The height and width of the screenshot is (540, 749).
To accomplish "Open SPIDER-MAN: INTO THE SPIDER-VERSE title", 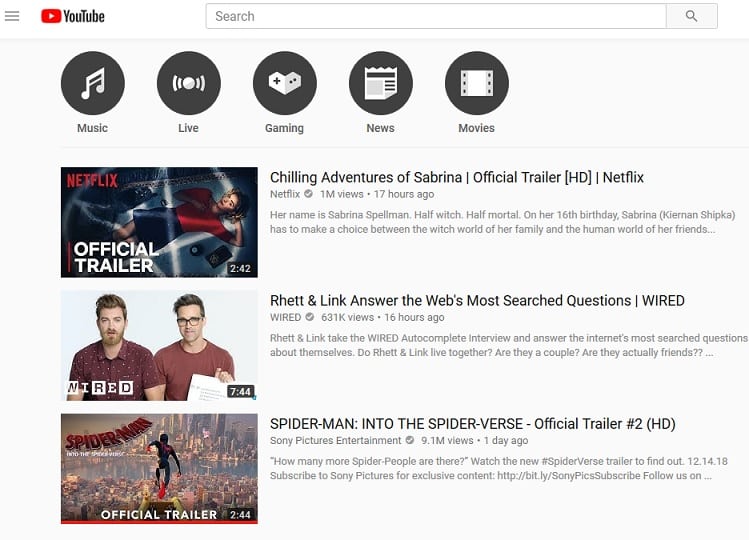I will pos(472,424).
